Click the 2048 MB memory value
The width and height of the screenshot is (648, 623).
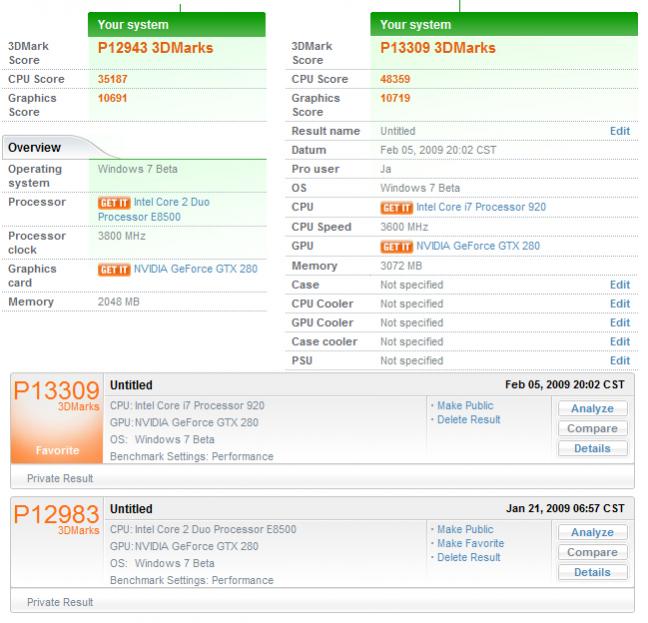click(118, 302)
